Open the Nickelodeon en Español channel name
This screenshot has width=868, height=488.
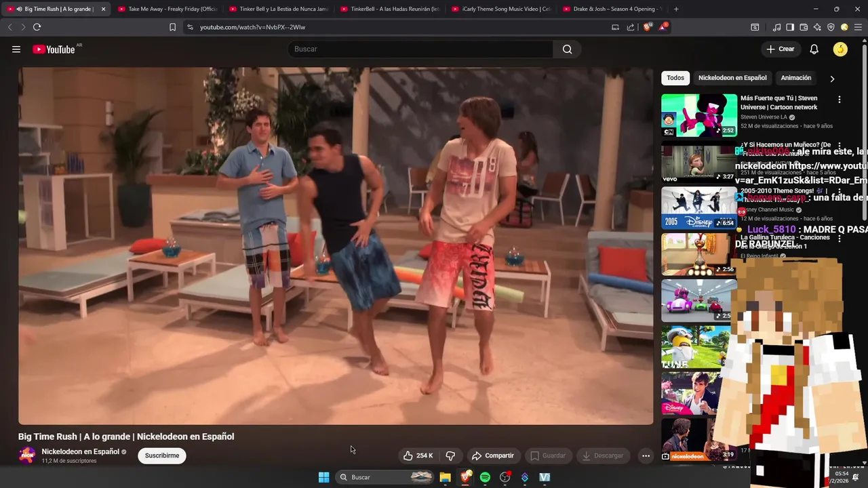pyautogui.click(x=80, y=451)
